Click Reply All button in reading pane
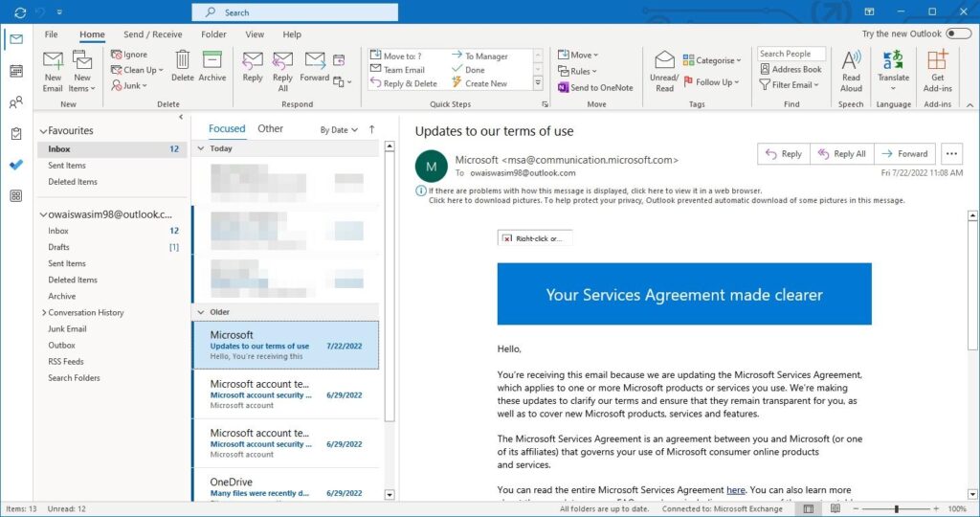The width and height of the screenshot is (980, 517). [841, 154]
